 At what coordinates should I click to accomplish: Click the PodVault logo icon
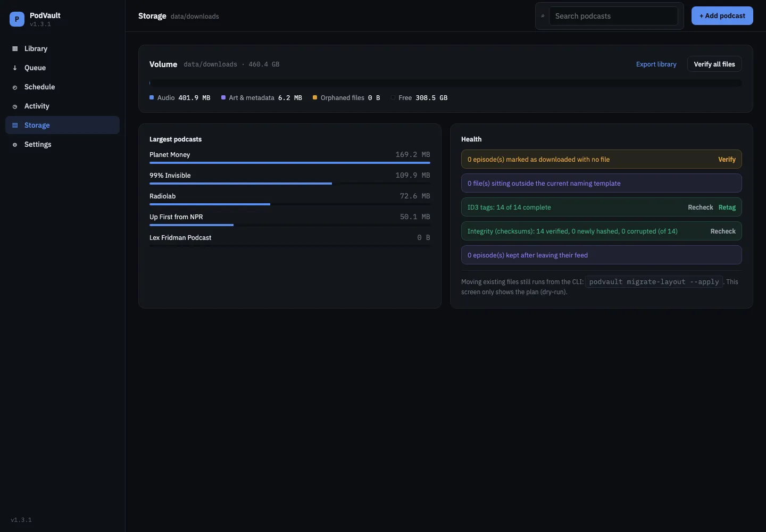[17, 19]
